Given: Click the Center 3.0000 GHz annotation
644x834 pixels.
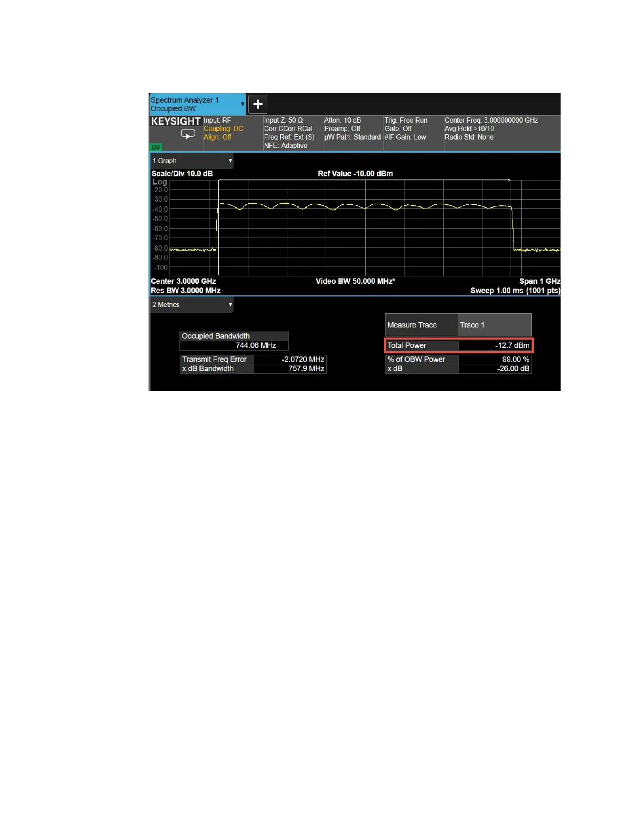Looking at the screenshot, I should coord(183,281).
